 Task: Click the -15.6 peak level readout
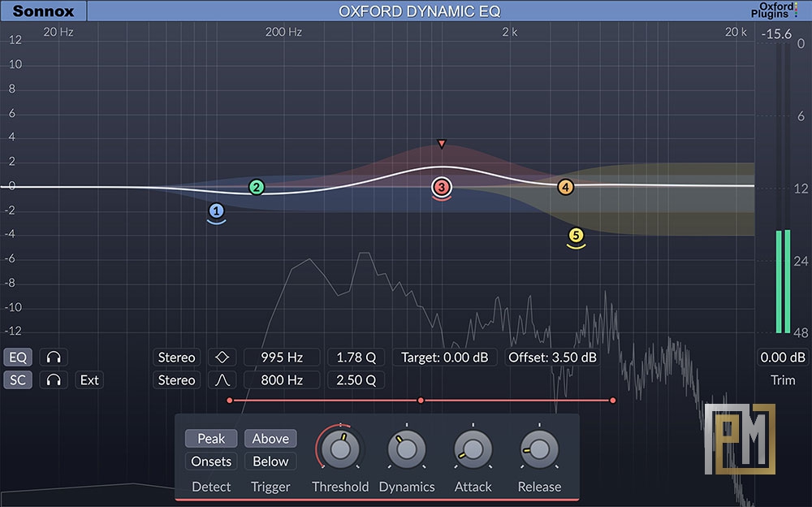pyautogui.click(x=776, y=34)
